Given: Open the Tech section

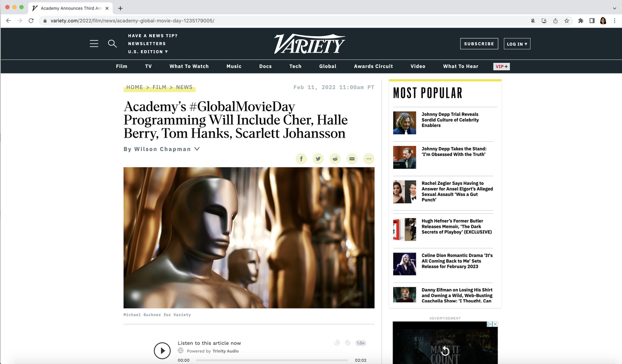Looking at the screenshot, I should point(295,66).
